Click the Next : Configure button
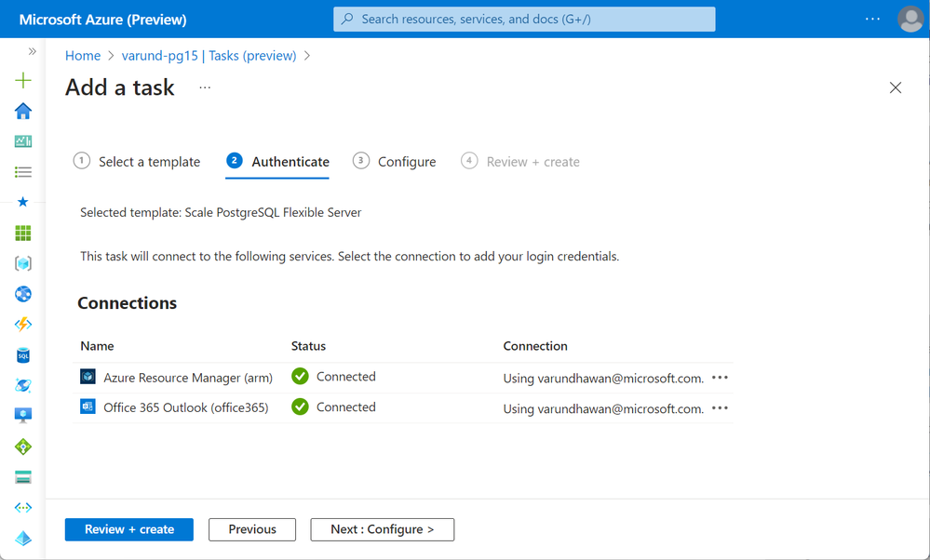This screenshot has width=930, height=560. [x=382, y=529]
